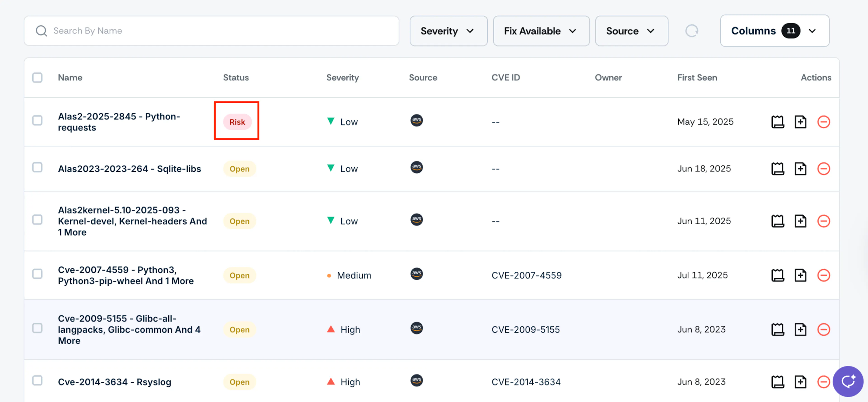Open the Fix Available dropdown
868x402 pixels.
[x=541, y=31]
